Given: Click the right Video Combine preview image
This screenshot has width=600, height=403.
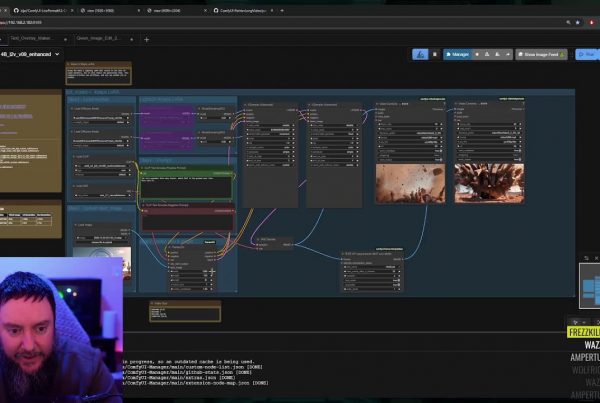Looking at the screenshot, I should click(488, 183).
